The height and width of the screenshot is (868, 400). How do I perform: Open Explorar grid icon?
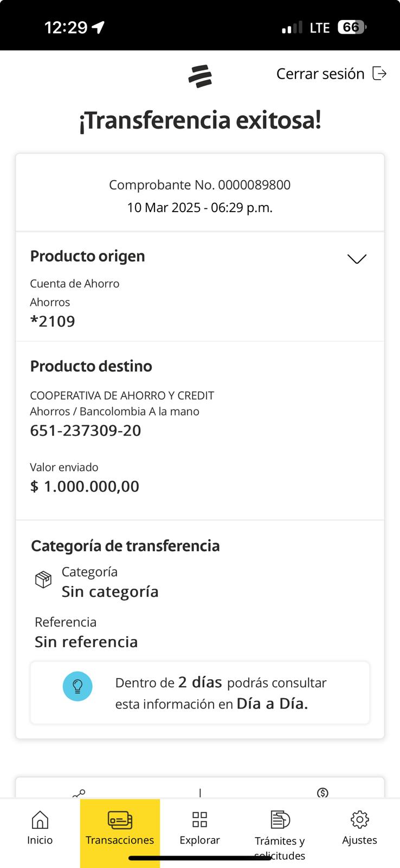[x=199, y=819]
